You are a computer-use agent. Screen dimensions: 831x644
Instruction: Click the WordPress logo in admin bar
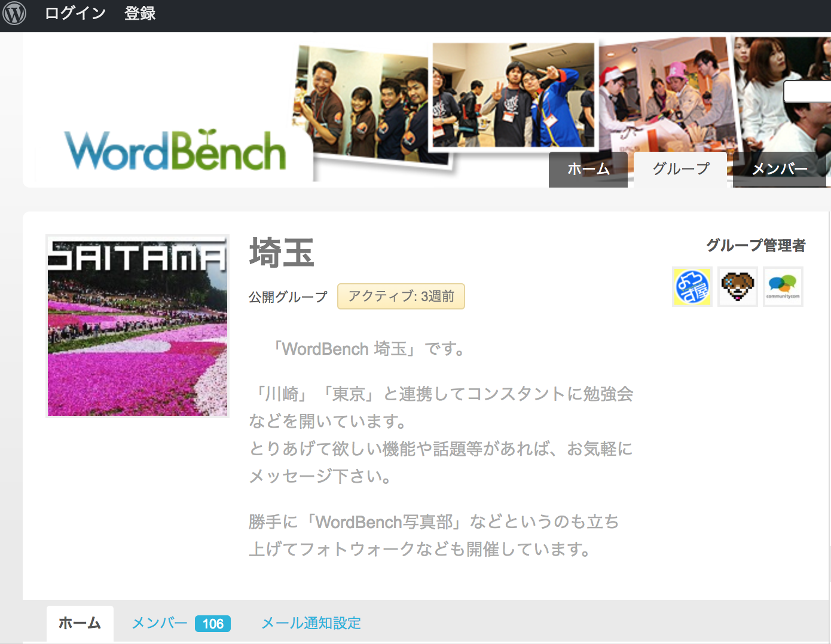pyautogui.click(x=14, y=13)
